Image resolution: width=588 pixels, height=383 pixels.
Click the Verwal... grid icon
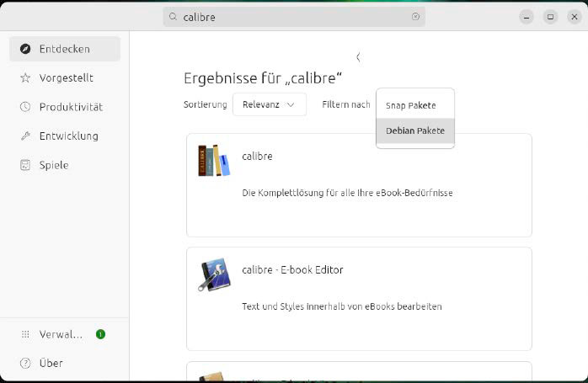(25, 334)
